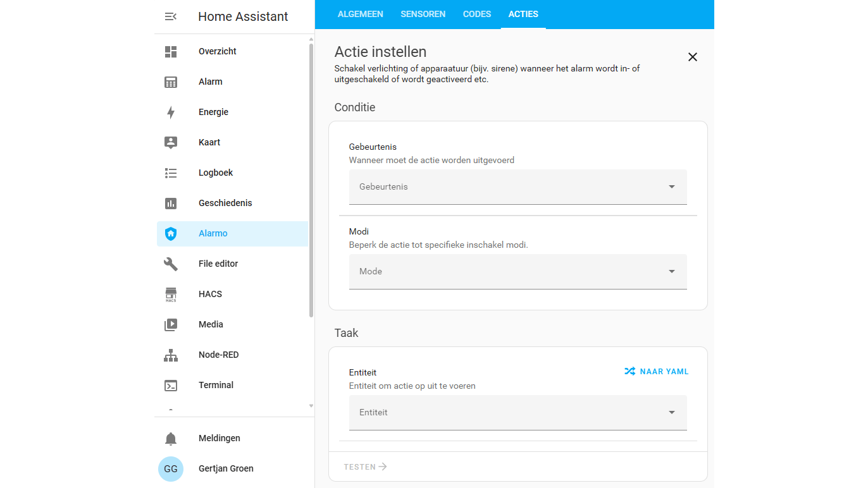Click the File editor wrench icon
This screenshot has height=488, width=868.
171,264
